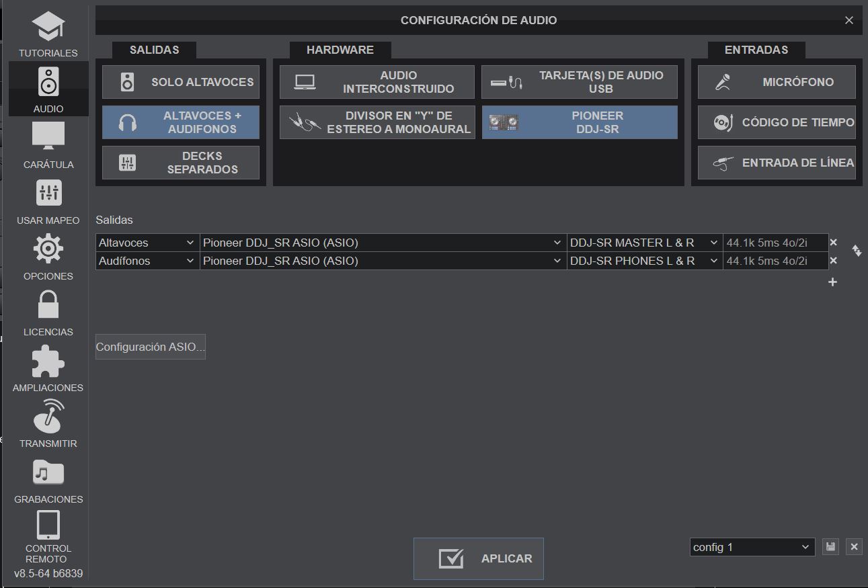Enable the Micrófono input
The height and width of the screenshot is (588, 868).
point(777,82)
